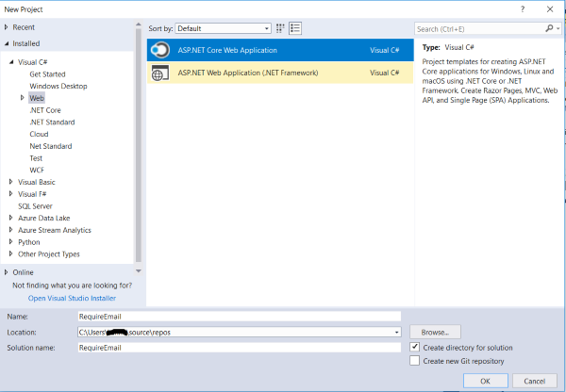Expand the Visual Basic node
566x392 pixels.
pyautogui.click(x=10, y=182)
